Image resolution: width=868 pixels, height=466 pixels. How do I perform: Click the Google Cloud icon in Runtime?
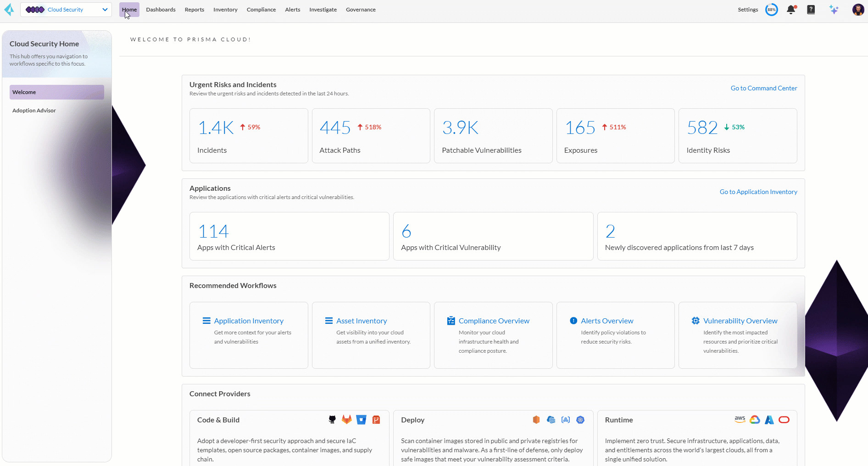click(x=755, y=420)
